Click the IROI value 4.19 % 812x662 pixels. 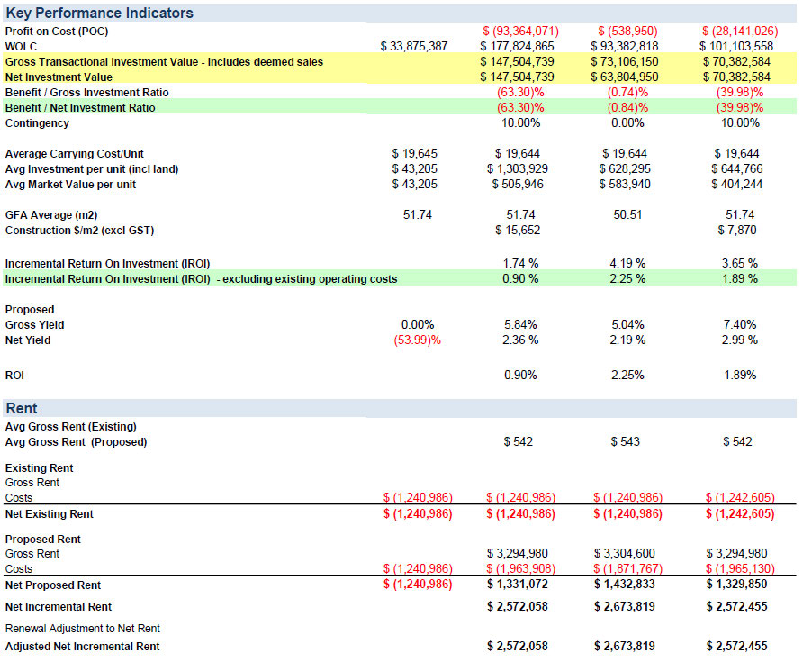coord(627,263)
